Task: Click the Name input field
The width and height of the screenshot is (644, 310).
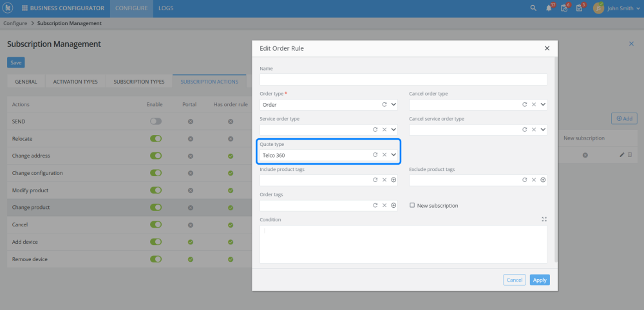Action: pos(403,79)
